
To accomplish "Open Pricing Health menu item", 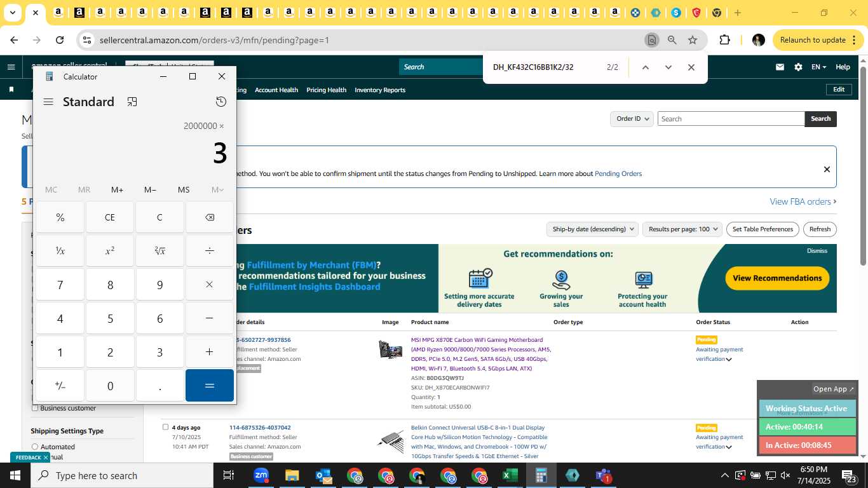I will coord(327,90).
